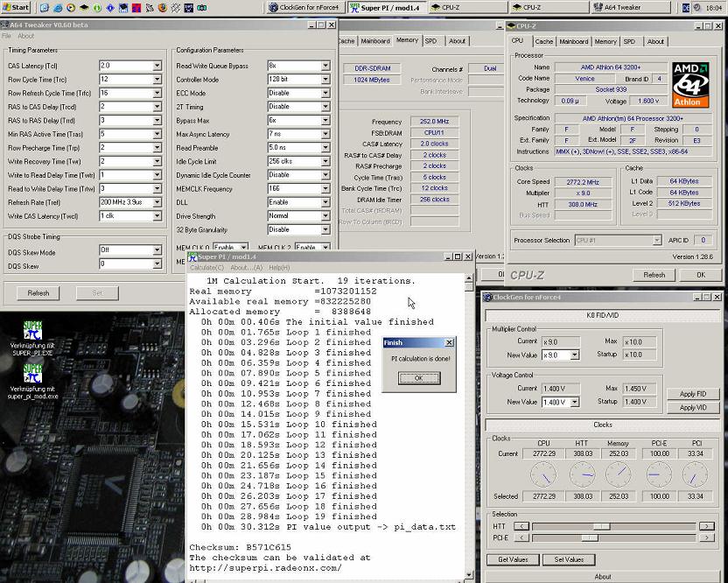Switch to the SPD tab in CPU-Z

coord(629,41)
